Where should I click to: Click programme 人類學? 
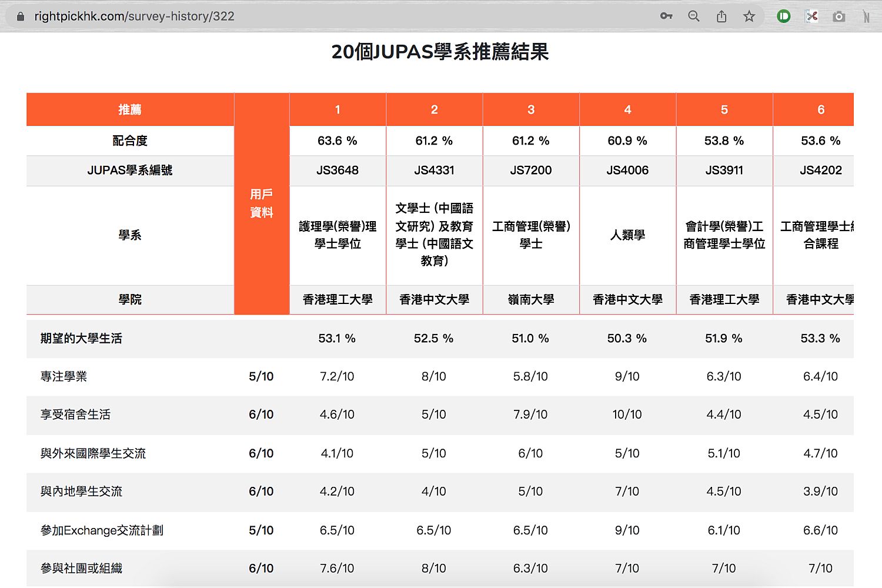click(627, 235)
